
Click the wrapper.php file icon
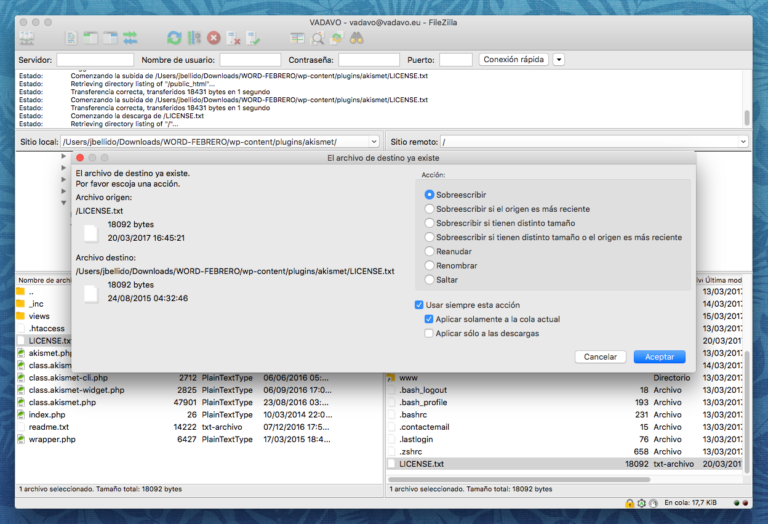pyautogui.click(x=21, y=439)
